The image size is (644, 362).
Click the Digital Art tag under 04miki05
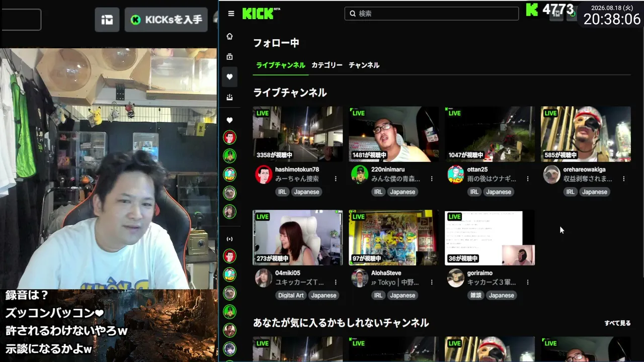[x=291, y=295]
